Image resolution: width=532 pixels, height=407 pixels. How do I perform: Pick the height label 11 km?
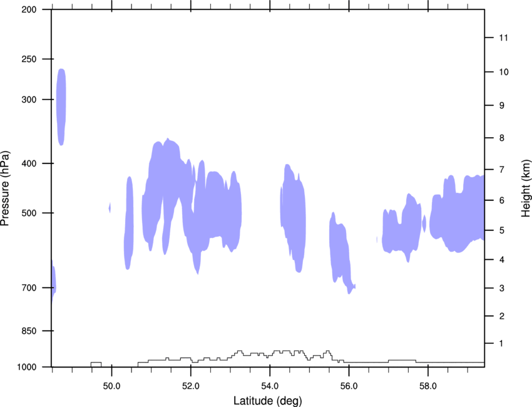click(x=503, y=38)
